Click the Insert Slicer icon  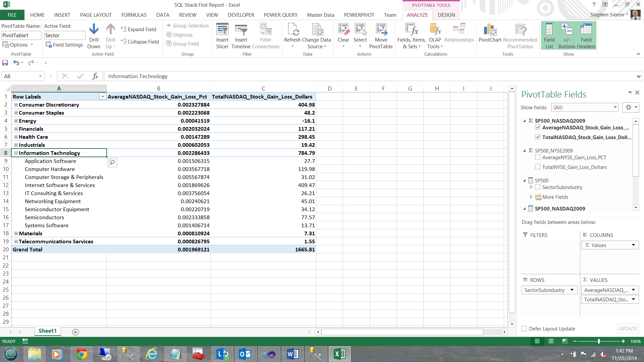222,30
